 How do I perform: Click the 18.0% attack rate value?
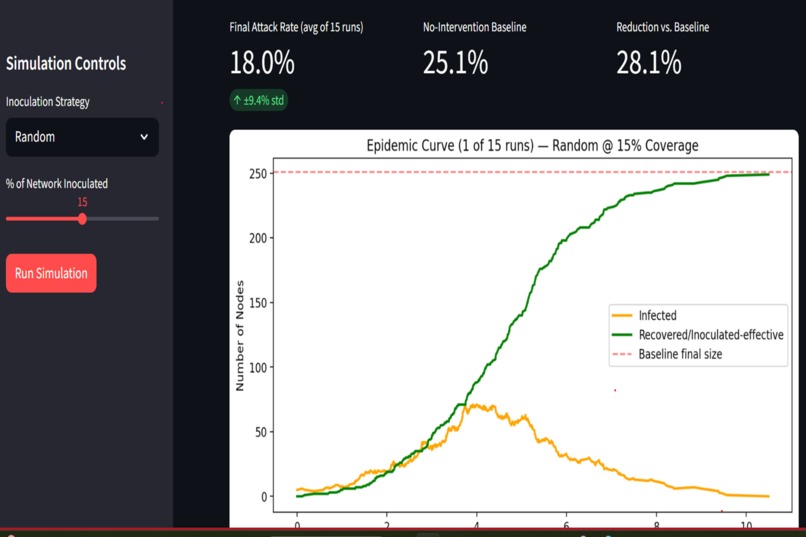pos(262,63)
